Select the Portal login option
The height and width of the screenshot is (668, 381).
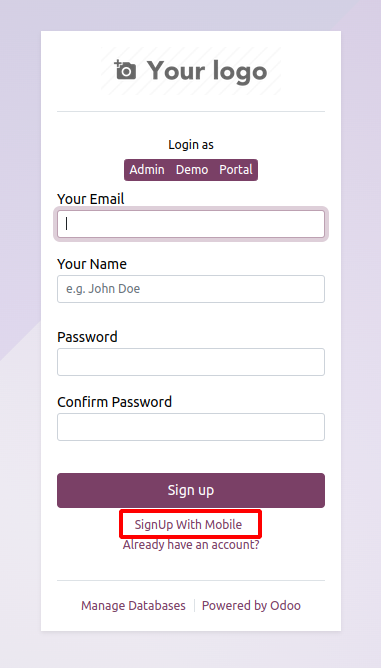(236, 170)
